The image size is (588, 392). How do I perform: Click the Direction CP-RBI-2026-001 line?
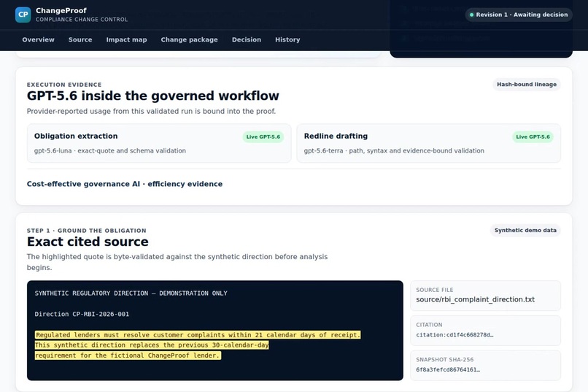pos(82,314)
